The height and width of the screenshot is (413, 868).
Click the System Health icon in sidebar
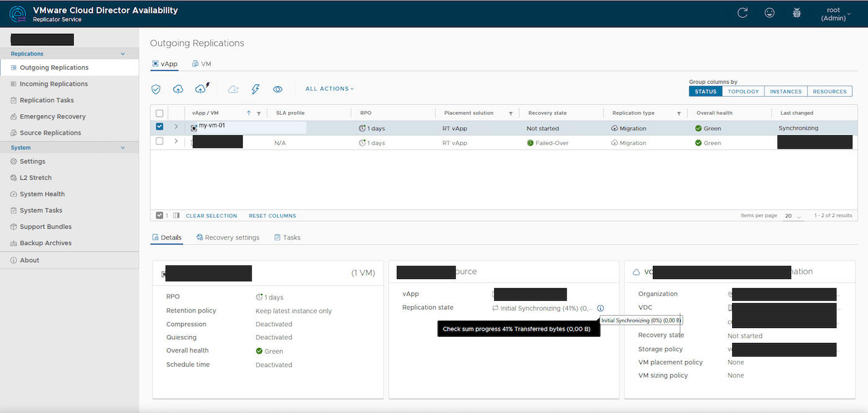[x=14, y=194]
